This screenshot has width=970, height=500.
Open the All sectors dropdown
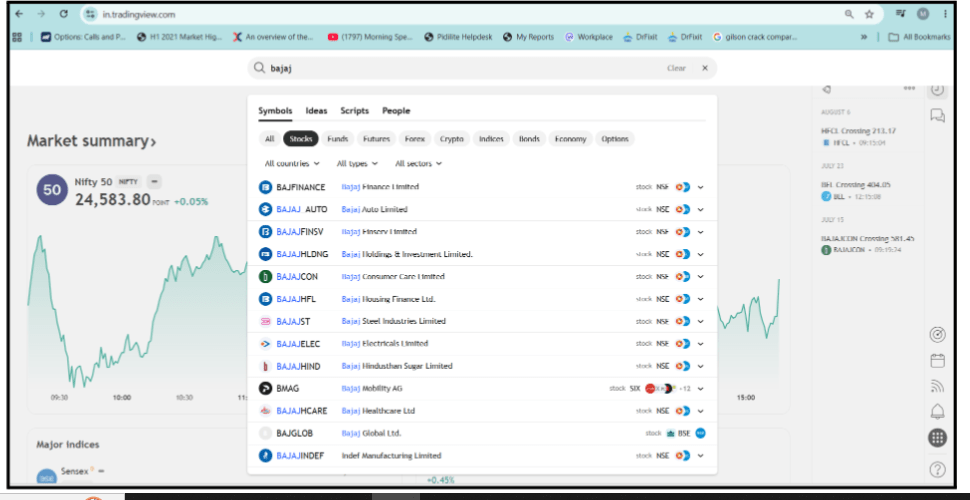[418, 164]
